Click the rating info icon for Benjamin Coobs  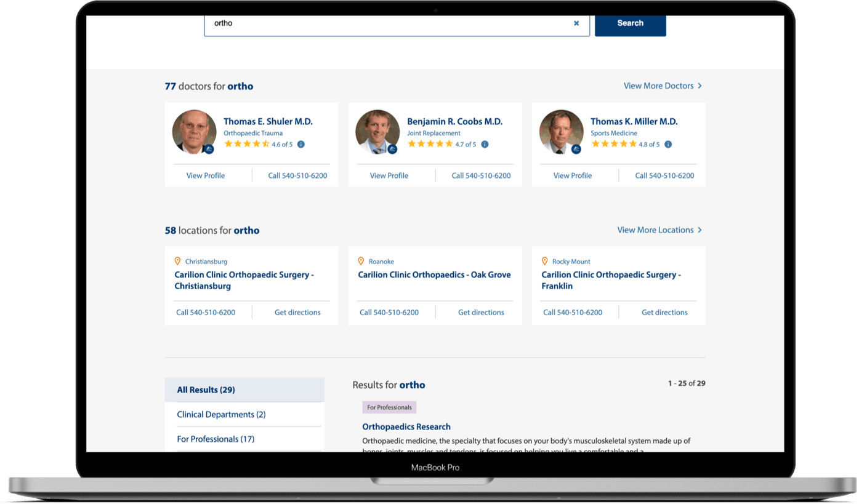pyautogui.click(x=485, y=145)
